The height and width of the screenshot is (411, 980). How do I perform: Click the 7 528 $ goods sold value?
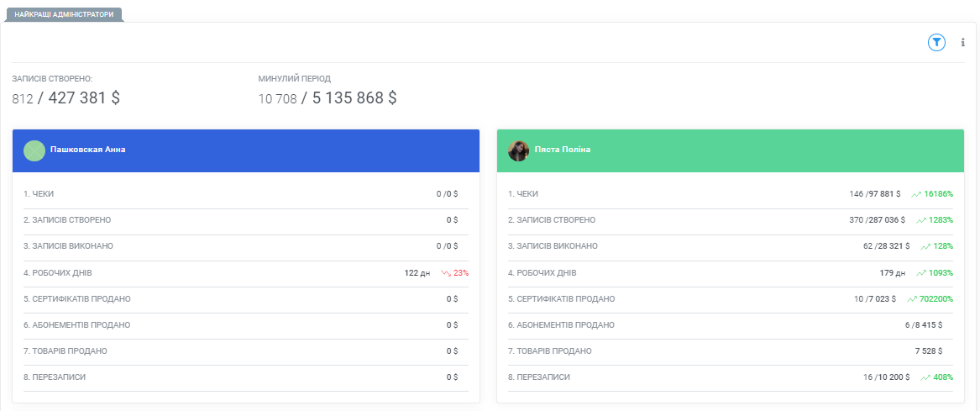point(929,351)
